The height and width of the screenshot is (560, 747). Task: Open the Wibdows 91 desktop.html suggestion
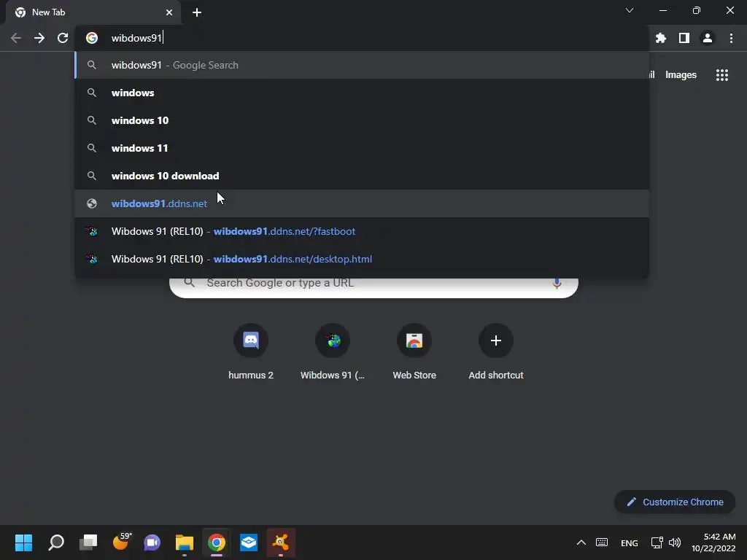pyautogui.click(x=362, y=259)
